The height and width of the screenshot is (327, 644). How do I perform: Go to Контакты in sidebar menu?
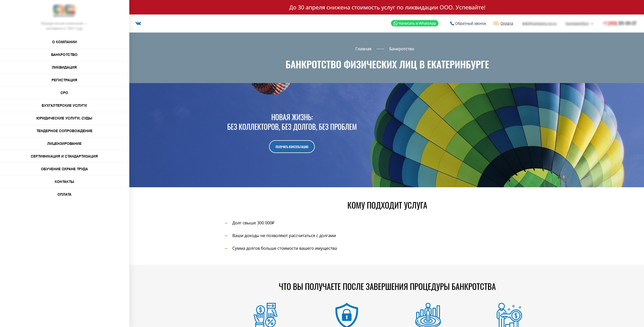click(x=64, y=182)
